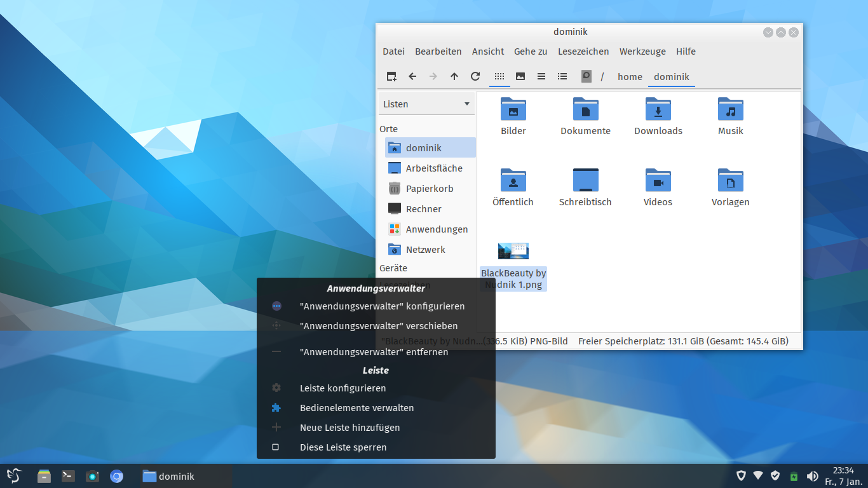Launch file manager from panel
This screenshot has width=868, height=488.
tap(44, 476)
